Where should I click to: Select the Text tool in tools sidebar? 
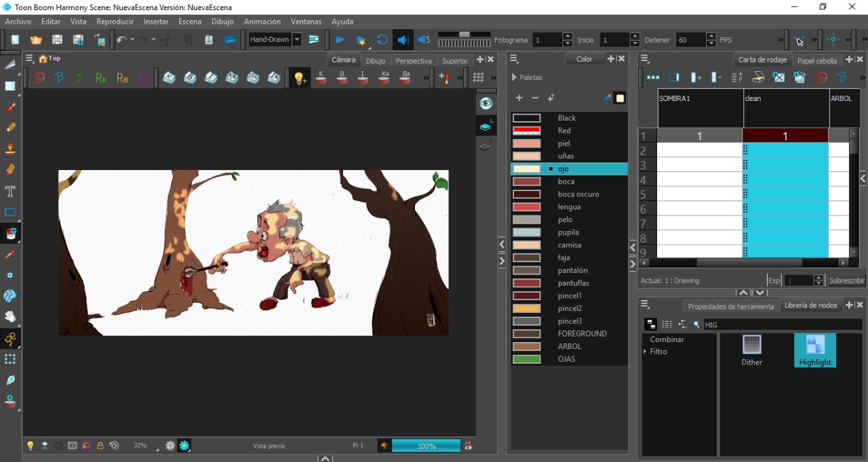pos(10,191)
